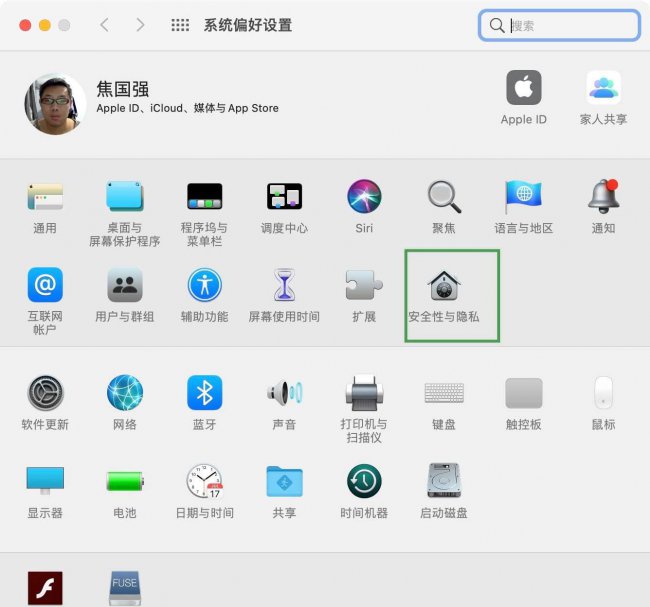Image resolution: width=650 pixels, height=607 pixels.
Task: Click the 焦国强 account name
Action: pos(123,89)
